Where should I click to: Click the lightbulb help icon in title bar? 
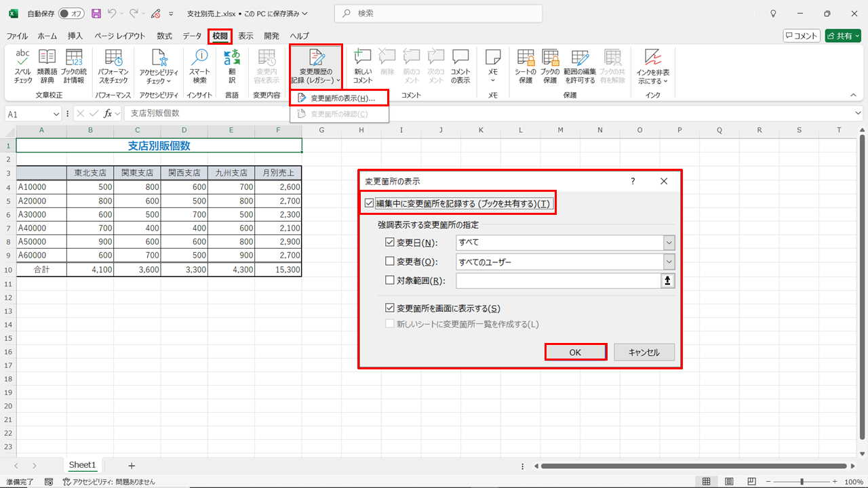point(773,14)
